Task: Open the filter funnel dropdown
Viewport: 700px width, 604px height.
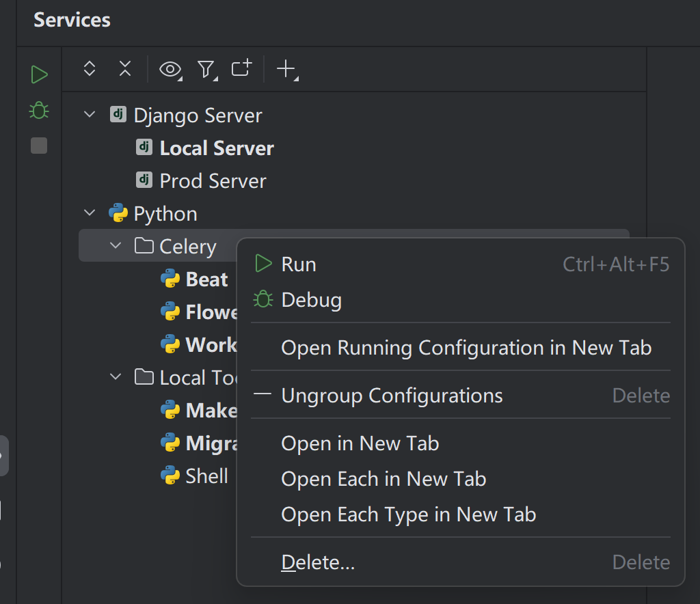Action: [207, 70]
